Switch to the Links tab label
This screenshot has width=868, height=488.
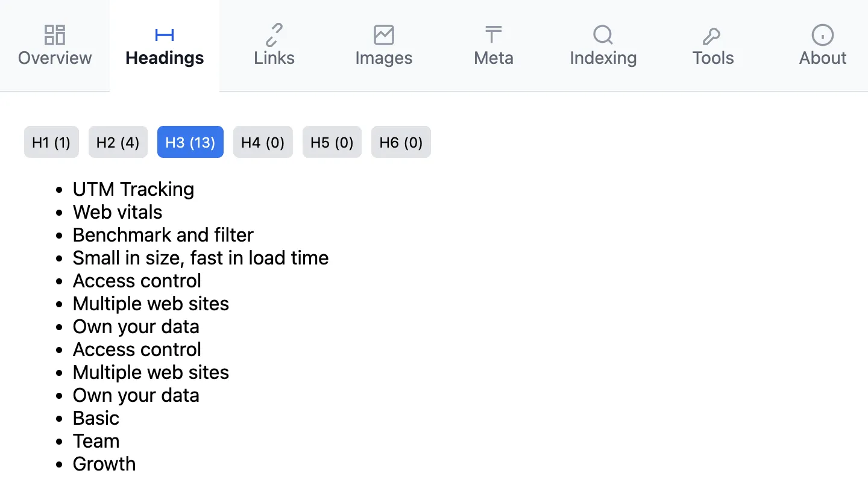tap(274, 58)
